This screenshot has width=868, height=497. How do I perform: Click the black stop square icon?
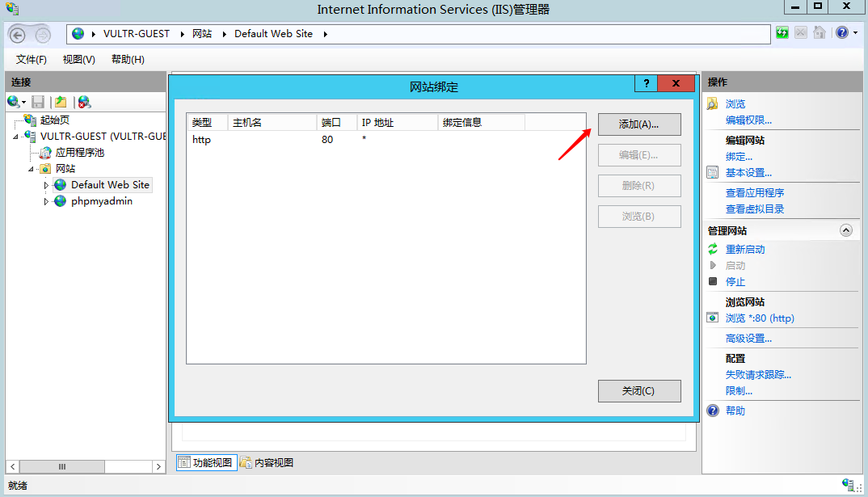(713, 281)
